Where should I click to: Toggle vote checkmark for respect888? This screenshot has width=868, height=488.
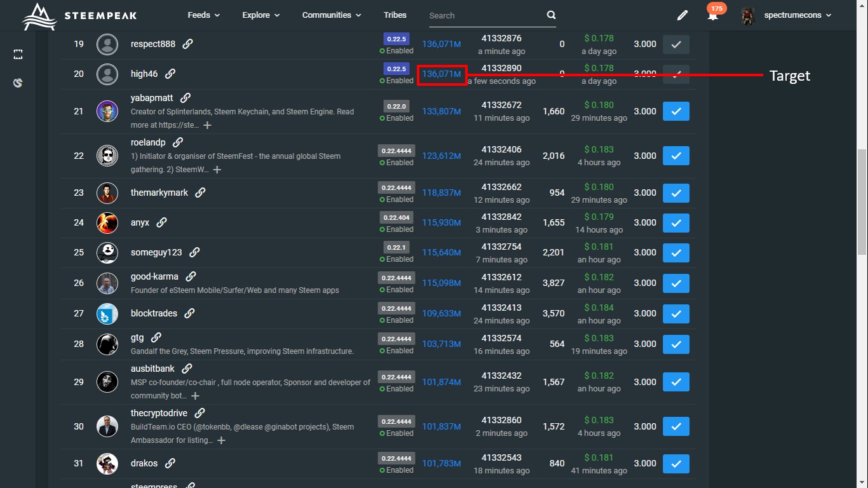[676, 44]
